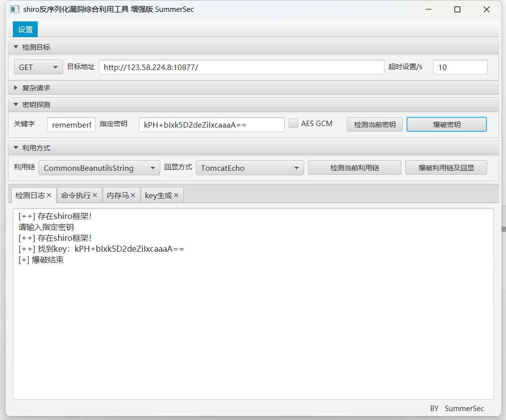Click the 检测当前密钥 button
Screen dimensions: 506x420
tap(375, 124)
